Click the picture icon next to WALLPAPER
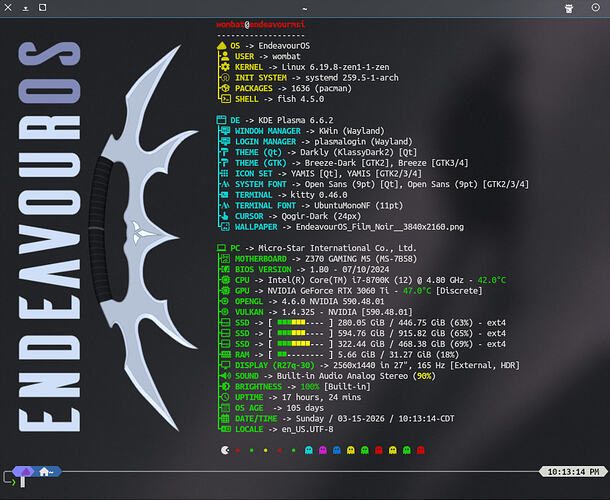Image resolution: width=610 pixels, height=500 pixels. [x=225, y=227]
